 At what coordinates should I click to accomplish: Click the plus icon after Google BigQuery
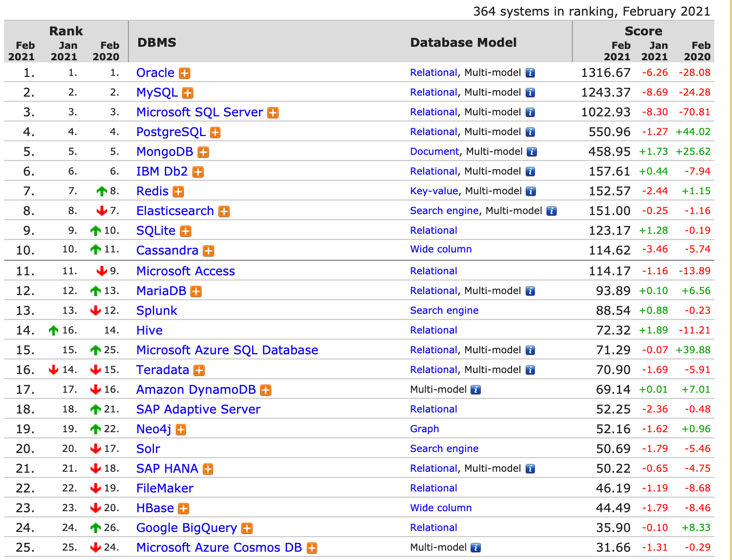[x=247, y=528]
